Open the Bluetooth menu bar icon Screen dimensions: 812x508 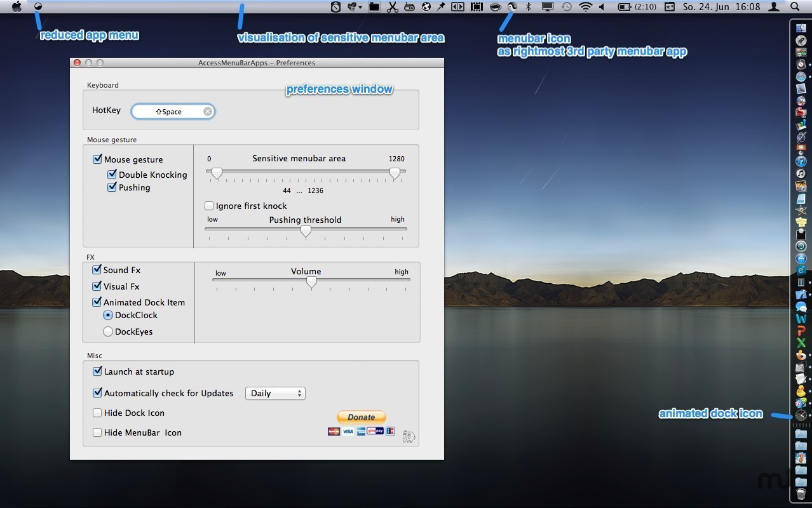[x=528, y=7]
